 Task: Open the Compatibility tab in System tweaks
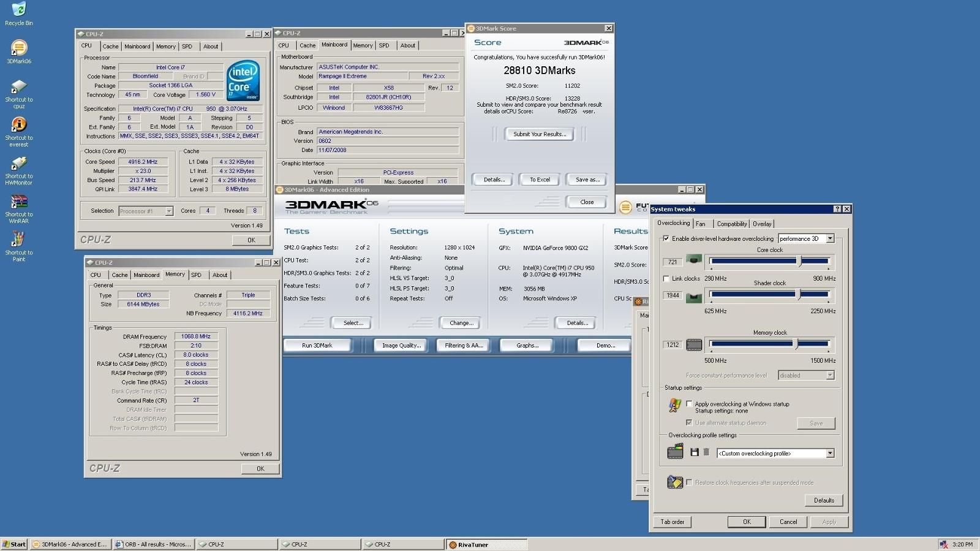pyautogui.click(x=731, y=224)
